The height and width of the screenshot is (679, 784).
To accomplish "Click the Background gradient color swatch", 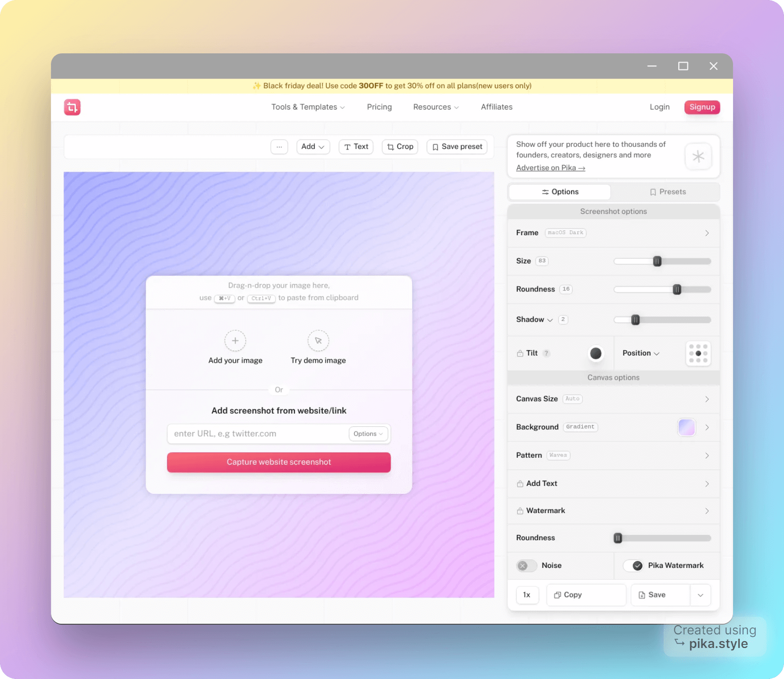I will click(x=686, y=427).
